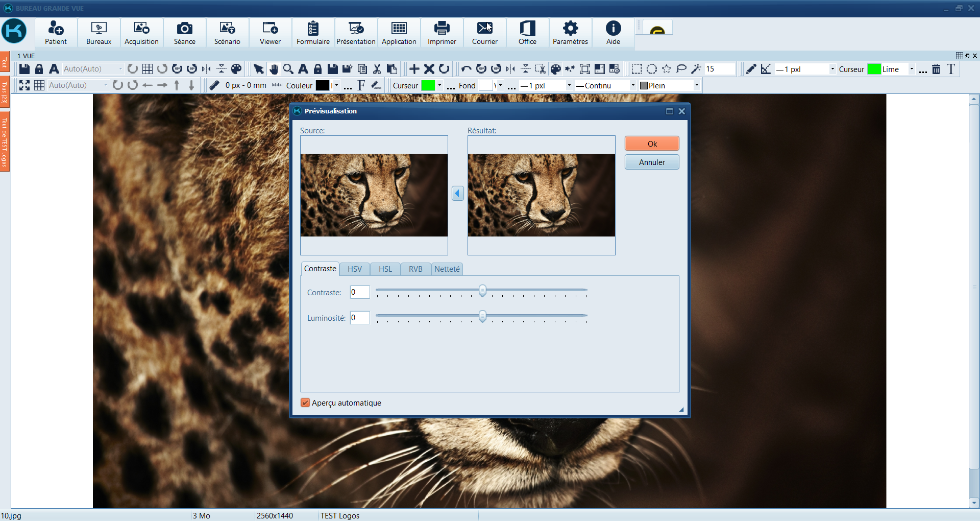This screenshot has width=980, height=521.
Task: Expand the Continu line style dropdown
Action: [633, 85]
